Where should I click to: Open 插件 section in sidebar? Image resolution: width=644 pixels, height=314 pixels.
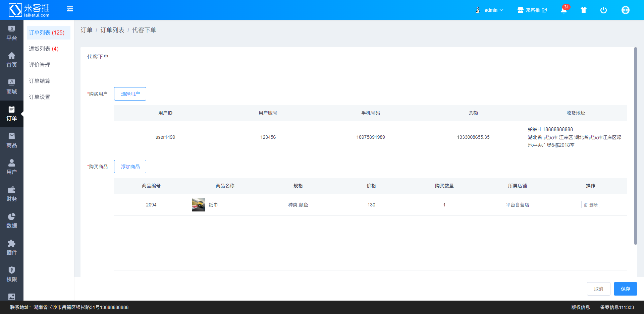pyautogui.click(x=12, y=248)
